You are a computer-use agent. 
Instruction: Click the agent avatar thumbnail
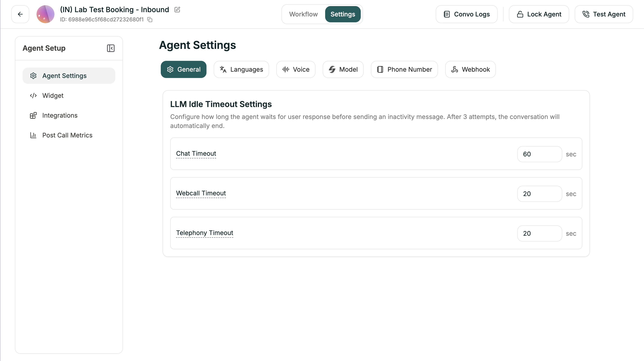tap(45, 14)
